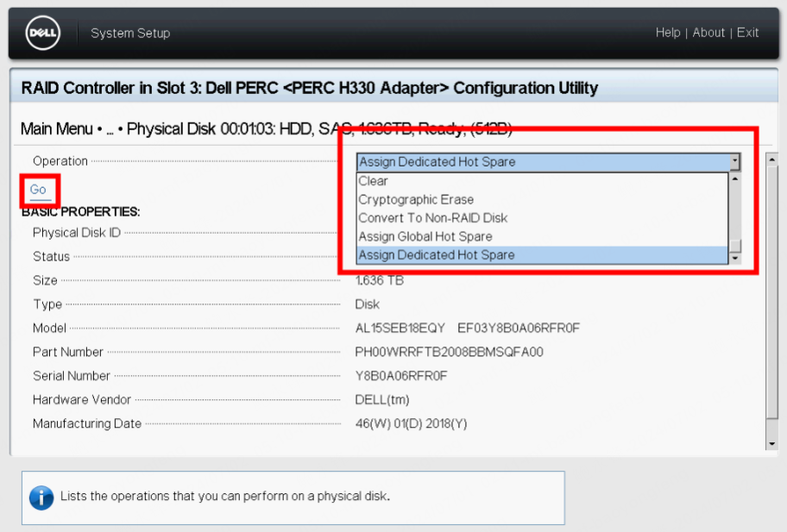Click the dropdown list scrollbar thumb
787x532 pixels.
735,247
